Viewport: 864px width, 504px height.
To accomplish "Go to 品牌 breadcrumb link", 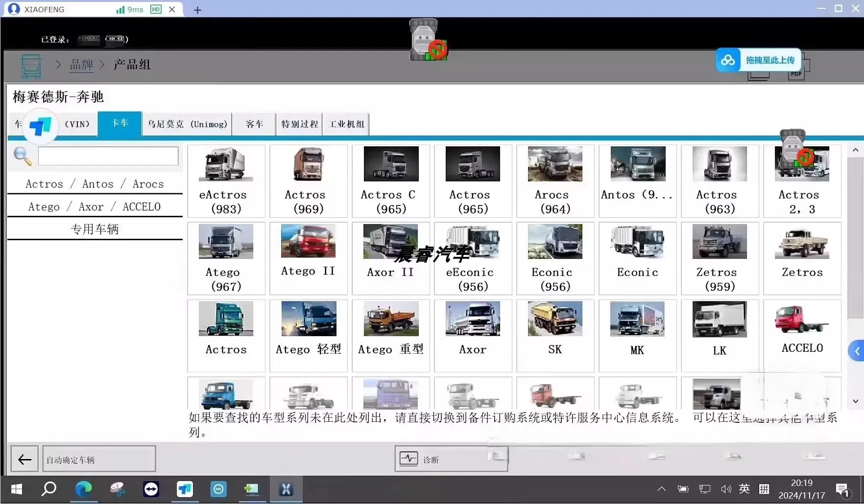I will (x=81, y=65).
